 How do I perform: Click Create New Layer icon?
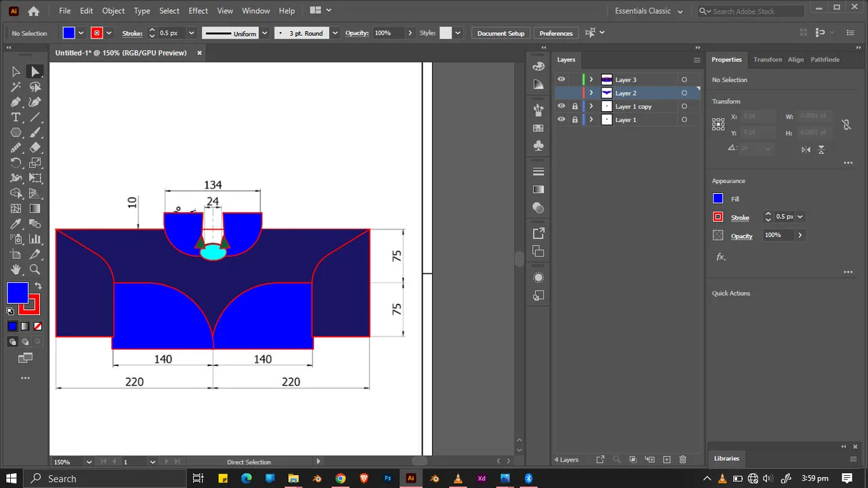coord(666,460)
